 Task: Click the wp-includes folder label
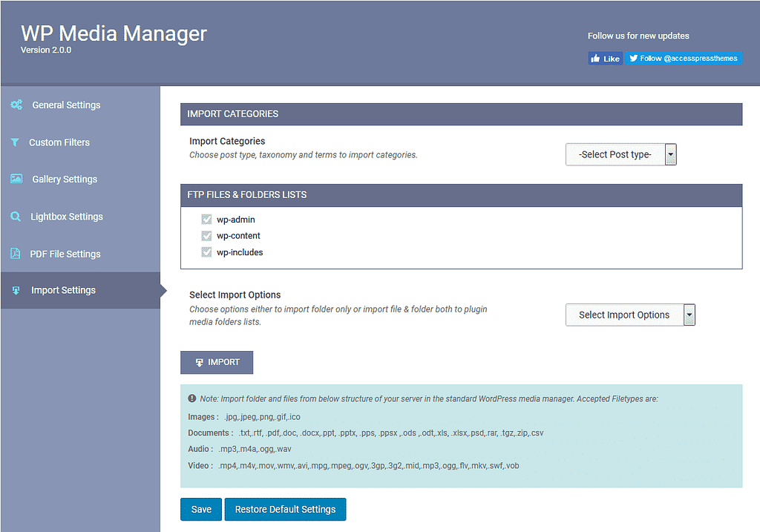coord(240,252)
